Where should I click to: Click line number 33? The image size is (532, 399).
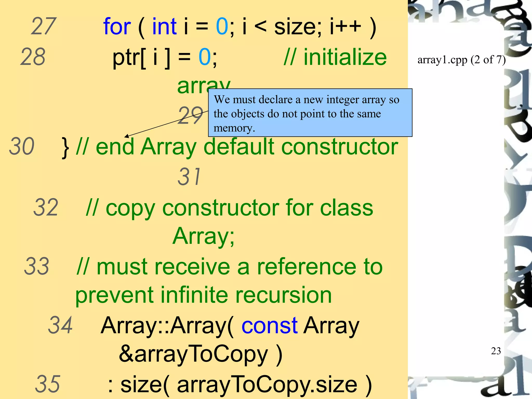(36, 266)
